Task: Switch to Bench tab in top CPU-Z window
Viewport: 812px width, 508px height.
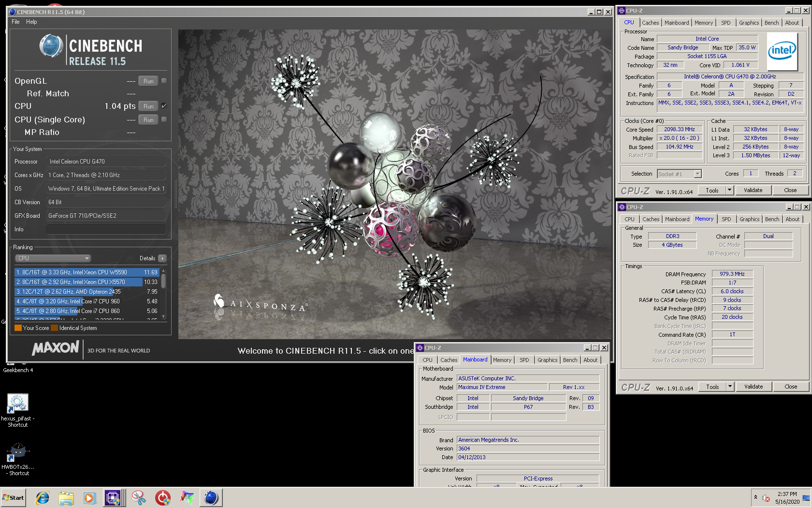Action: [x=771, y=23]
